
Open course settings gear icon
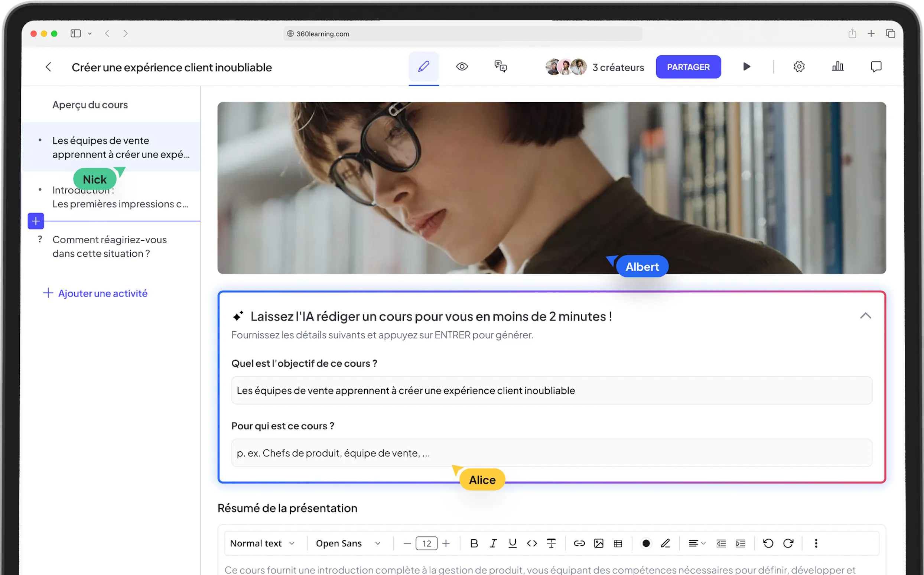(799, 66)
